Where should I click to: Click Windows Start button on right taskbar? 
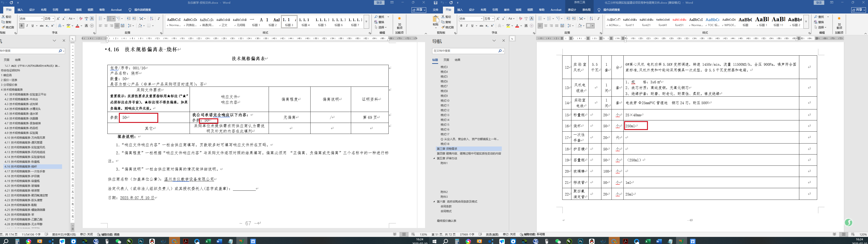click(434, 241)
